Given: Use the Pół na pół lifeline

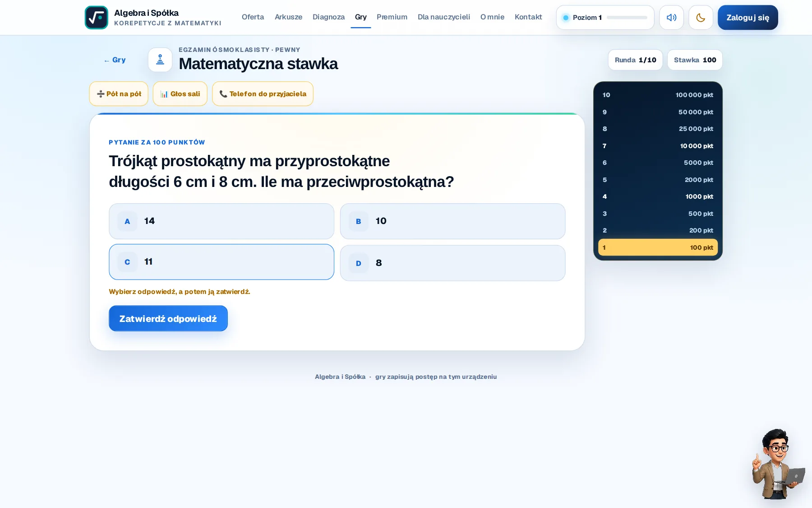Looking at the screenshot, I should point(119,94).
